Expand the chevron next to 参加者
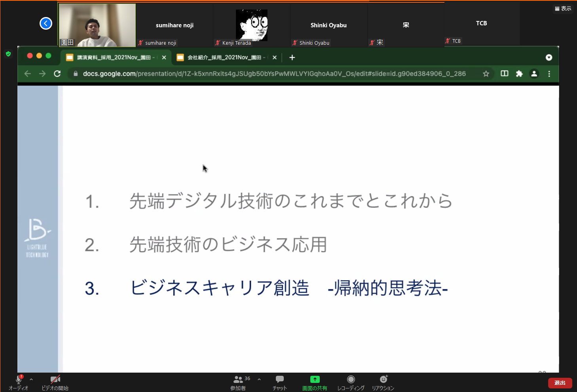This screenshot has height=392, width=577. click(259, 379)
